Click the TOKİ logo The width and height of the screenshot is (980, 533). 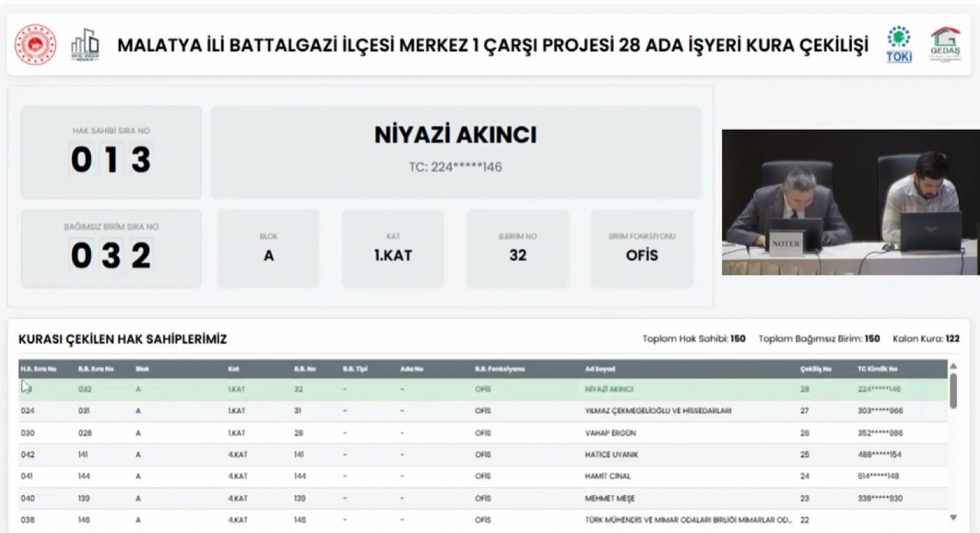[x=898, y=44]
